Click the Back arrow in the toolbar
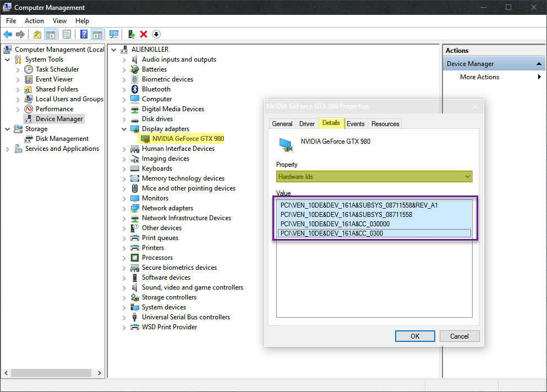 (x=8, y=34)
